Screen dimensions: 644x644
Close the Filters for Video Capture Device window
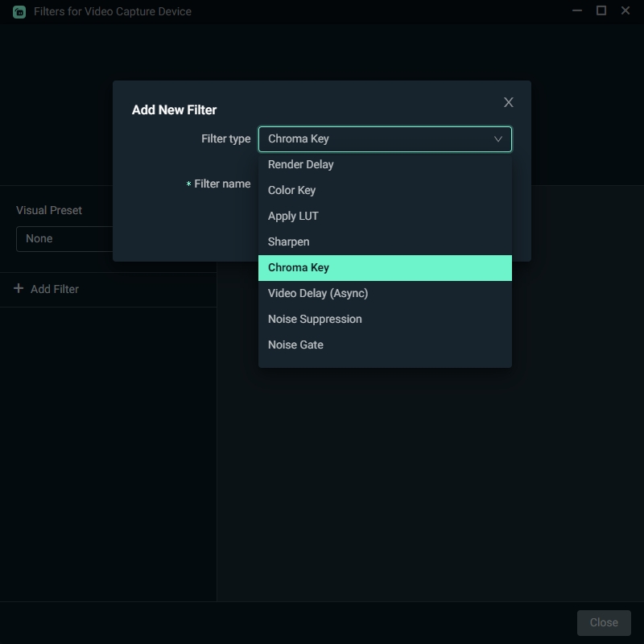point(625,10)
